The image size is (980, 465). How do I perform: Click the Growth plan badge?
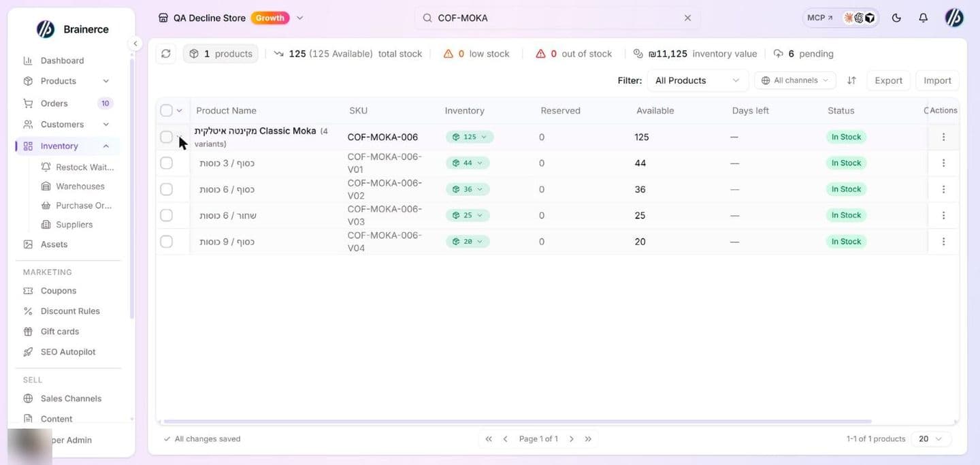[x=270, y=18]
